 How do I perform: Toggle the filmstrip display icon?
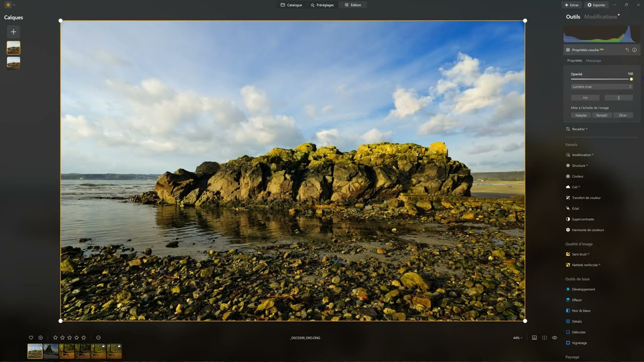tap(534, 338)
